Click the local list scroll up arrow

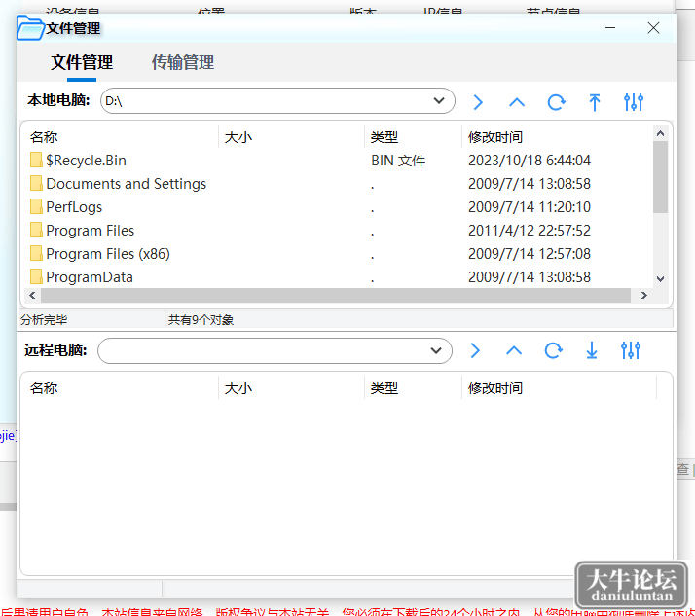pos(660,133)
